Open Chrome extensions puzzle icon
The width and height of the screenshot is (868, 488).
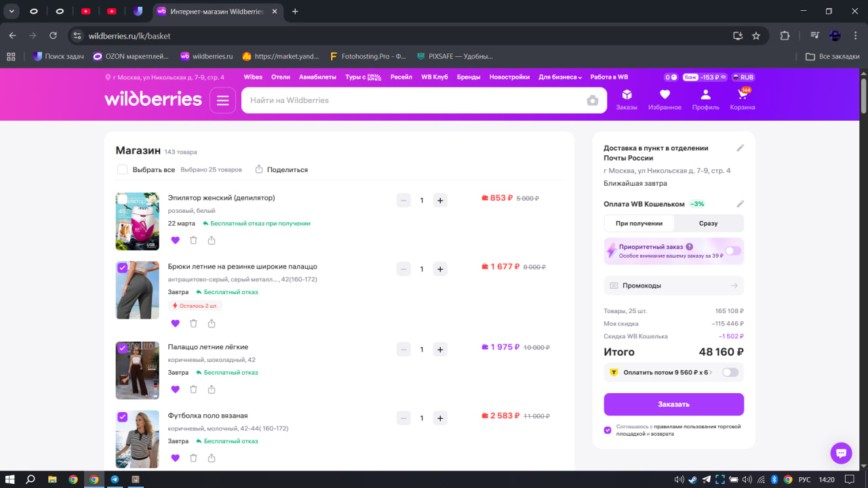point(785,36)
